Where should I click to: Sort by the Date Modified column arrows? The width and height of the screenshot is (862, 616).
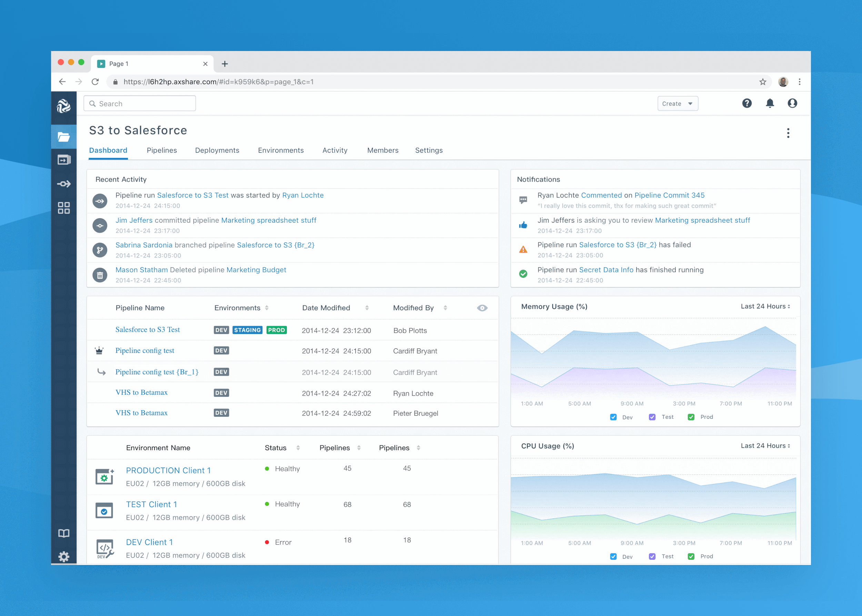[x=367, y=308]
